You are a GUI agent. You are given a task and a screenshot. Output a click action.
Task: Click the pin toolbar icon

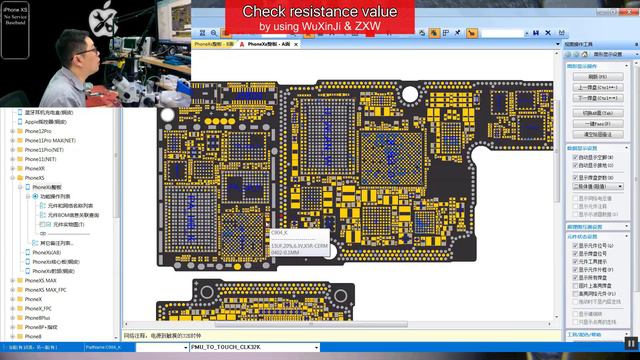(458, 33)
